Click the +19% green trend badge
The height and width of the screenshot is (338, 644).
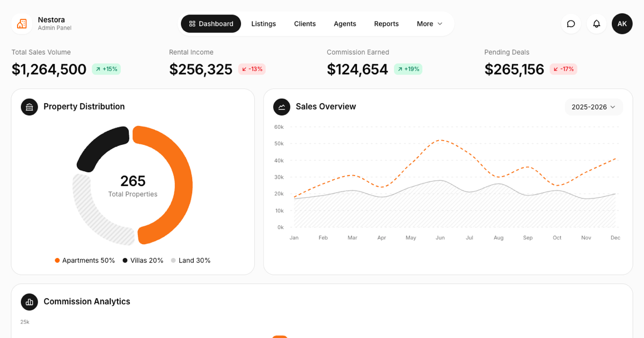click(408, 69)
